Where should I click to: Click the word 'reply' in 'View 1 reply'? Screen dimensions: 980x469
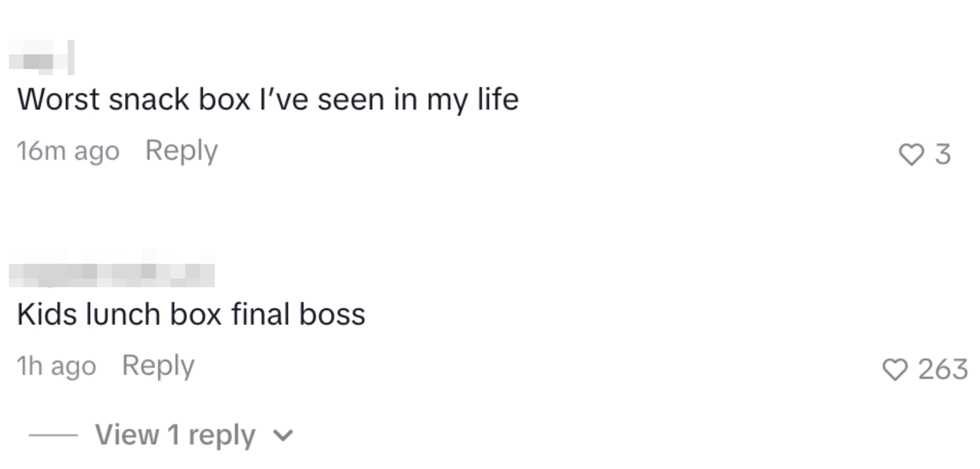(x=222, y=435)
